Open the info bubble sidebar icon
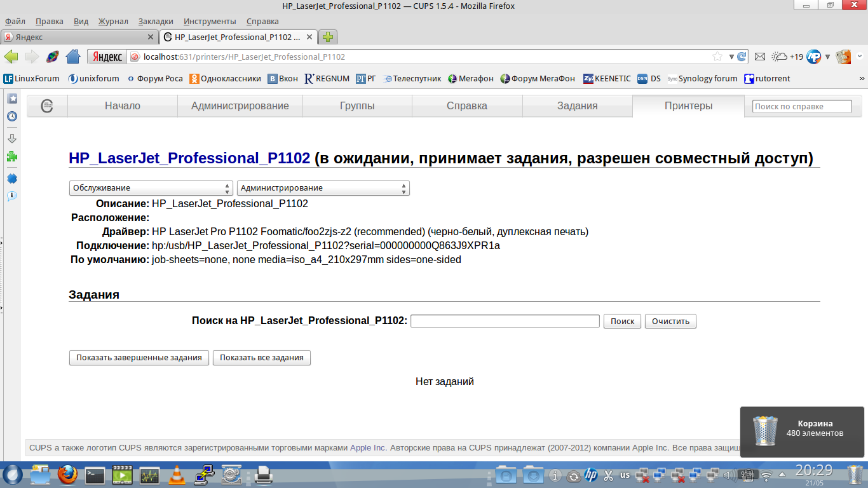This screenshot has height=488, width=868. [12, 196]
